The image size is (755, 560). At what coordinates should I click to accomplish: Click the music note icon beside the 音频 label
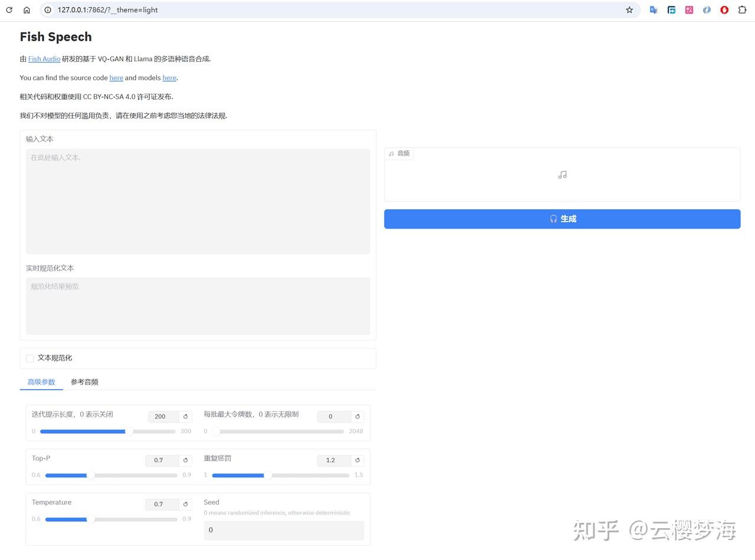(x=391, y=153)
